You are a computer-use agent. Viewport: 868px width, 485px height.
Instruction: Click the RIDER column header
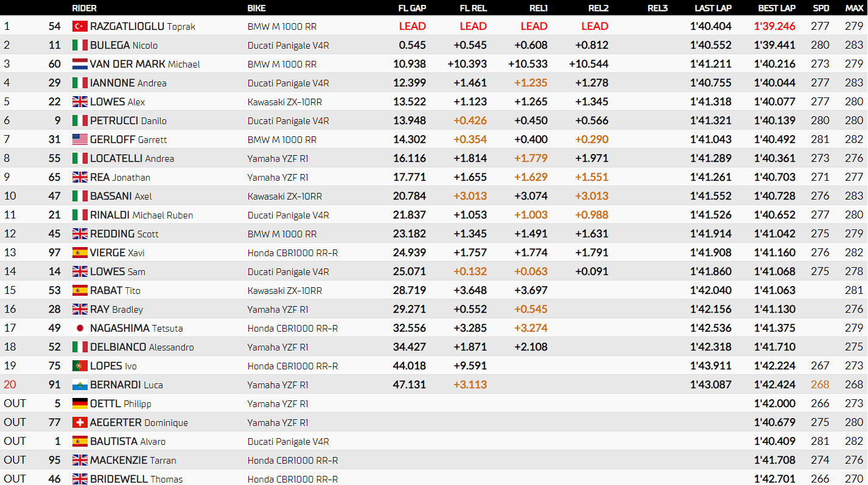tap(84, 8)
